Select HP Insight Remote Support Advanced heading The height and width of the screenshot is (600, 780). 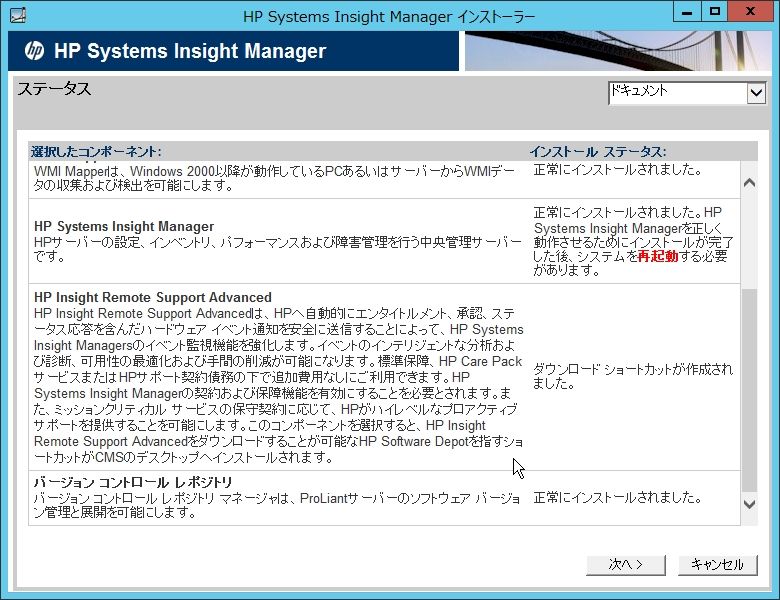point(153,298)
